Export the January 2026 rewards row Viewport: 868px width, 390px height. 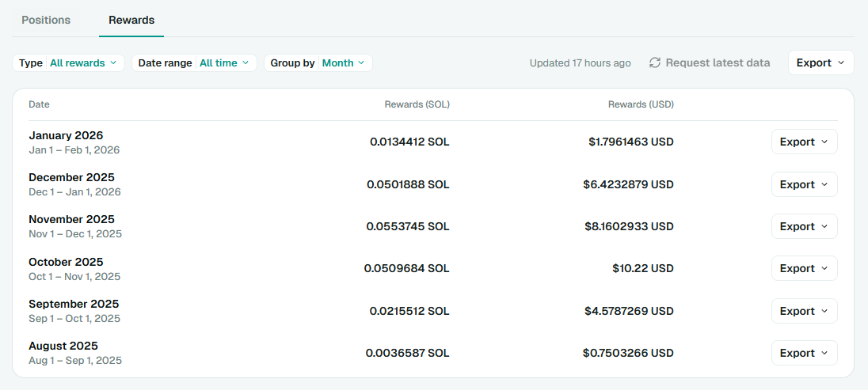click(804, 142)
